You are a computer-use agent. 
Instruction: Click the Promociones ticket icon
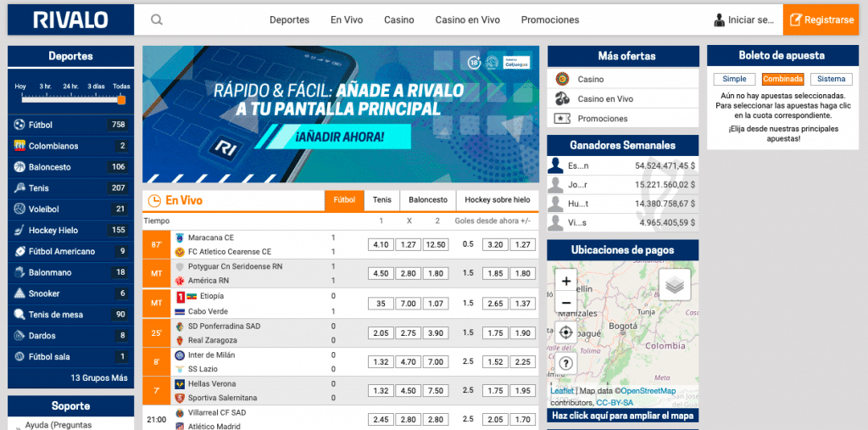tap(563, 118)
